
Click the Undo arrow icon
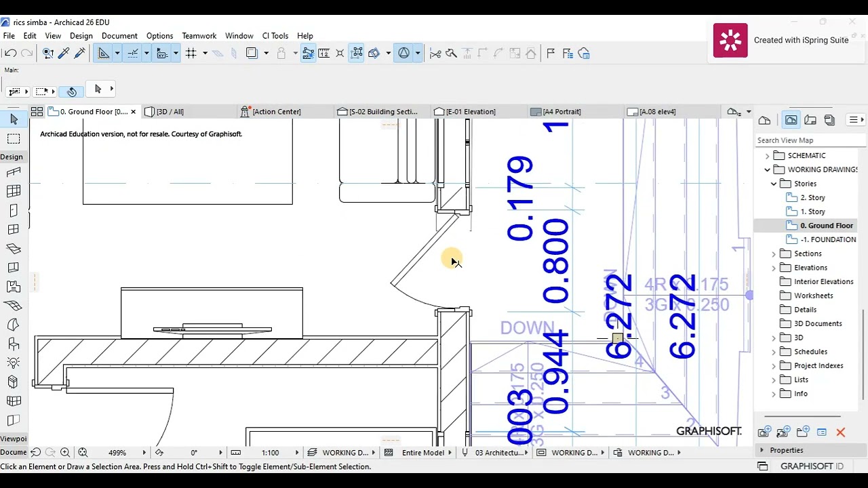coord(11,54)
